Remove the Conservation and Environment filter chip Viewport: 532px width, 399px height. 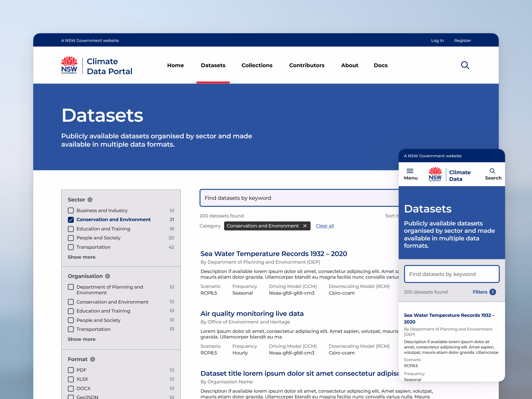click(x=305, y=226)
